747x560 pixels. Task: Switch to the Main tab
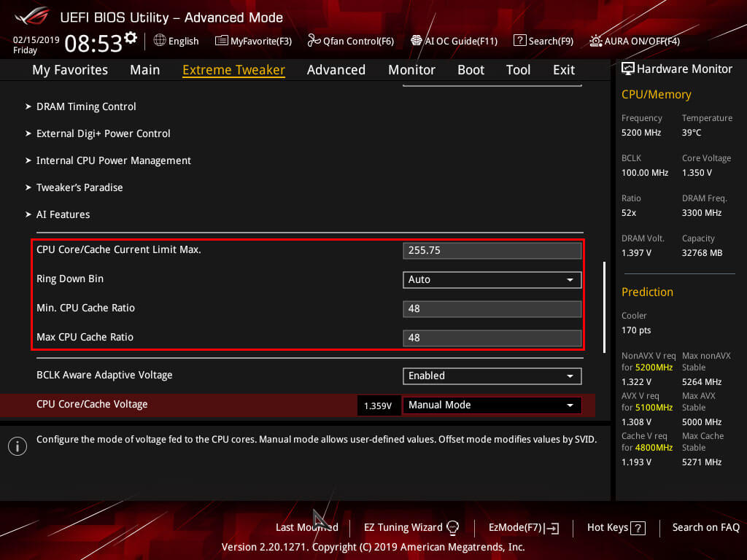click(x=145, y=69)
